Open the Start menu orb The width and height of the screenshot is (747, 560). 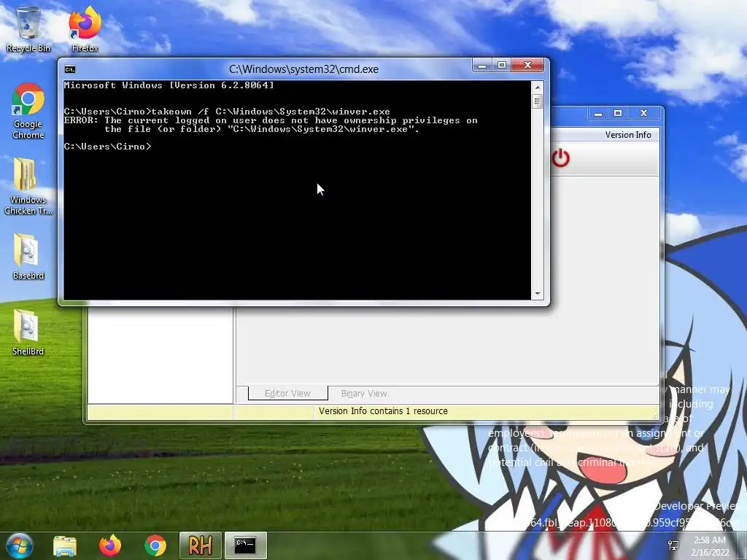pos(20,545)
